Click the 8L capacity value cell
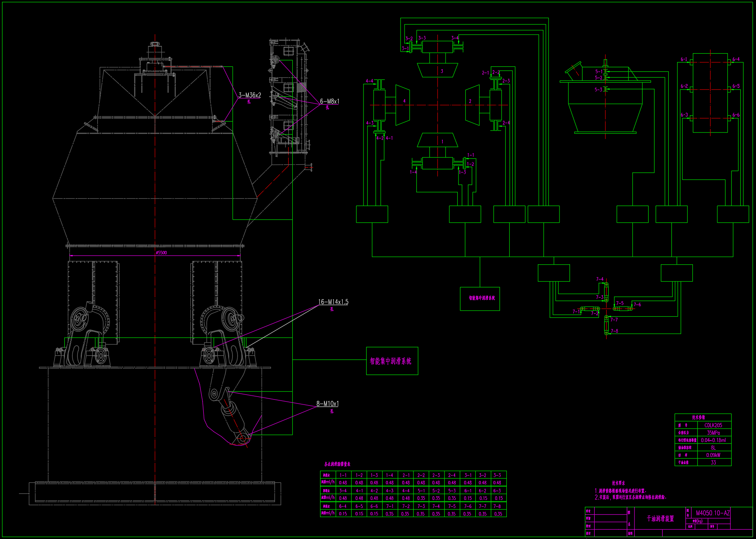The height and width of the screenshot is (539, 756). [x=713, y=448]
